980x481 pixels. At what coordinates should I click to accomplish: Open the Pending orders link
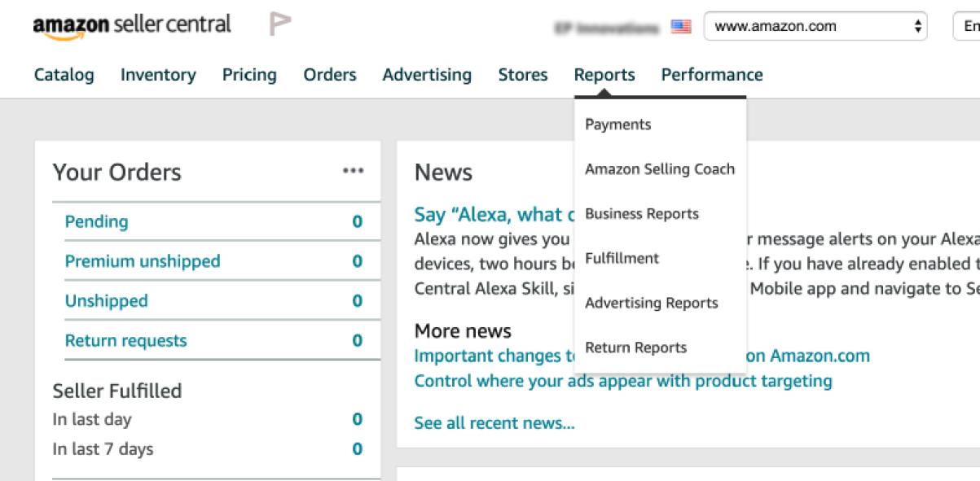pyautogui.click(x=96, y=221)
